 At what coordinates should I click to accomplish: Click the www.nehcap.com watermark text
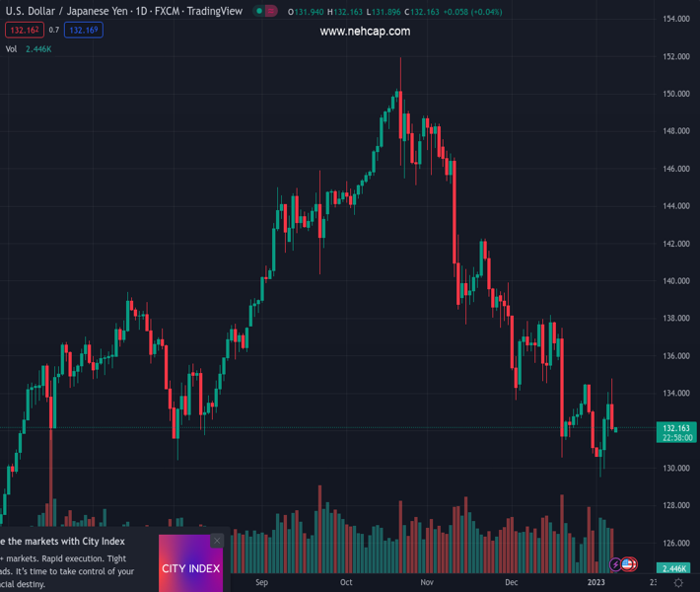coord(365,32)
